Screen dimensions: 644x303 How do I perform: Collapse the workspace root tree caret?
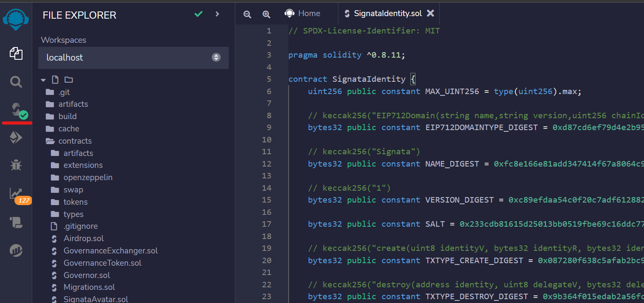(x=43, y=80)
